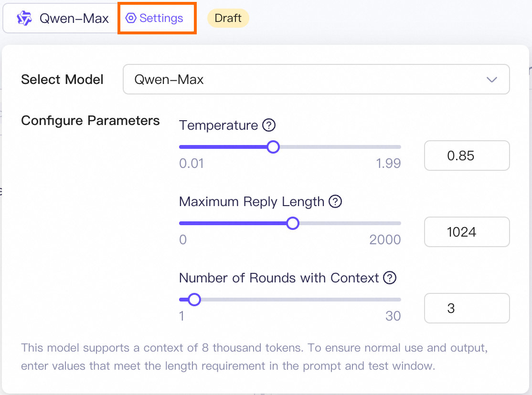Click the Maximum Reply Length help icon

point(336,202)
